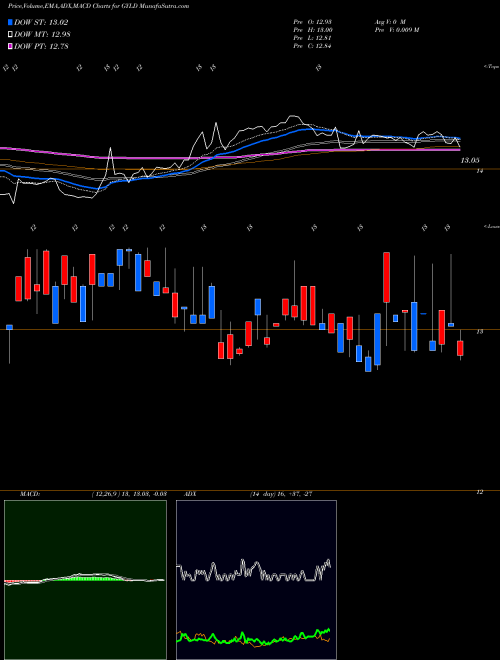Viewport: 500px width, 660px height.
Task: Click the 'ADX' indicator label
Action: click(191, 494)
